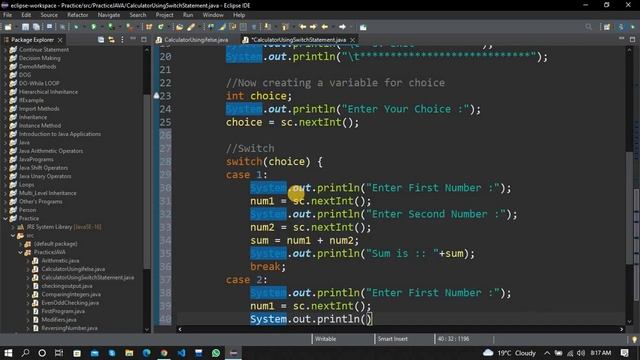Viewport: 640px width, 360px height.
Task: Select Hierarchical Inheritance project
Action: pos(48,92)
